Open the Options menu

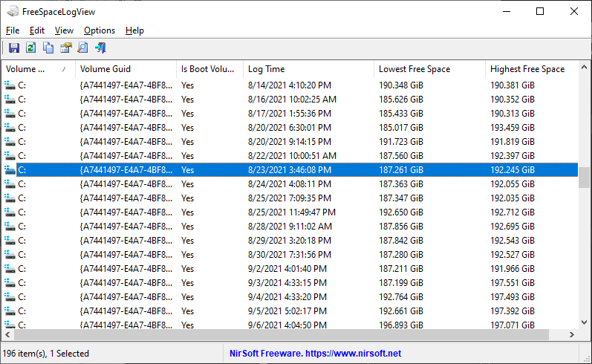point(100,30)
